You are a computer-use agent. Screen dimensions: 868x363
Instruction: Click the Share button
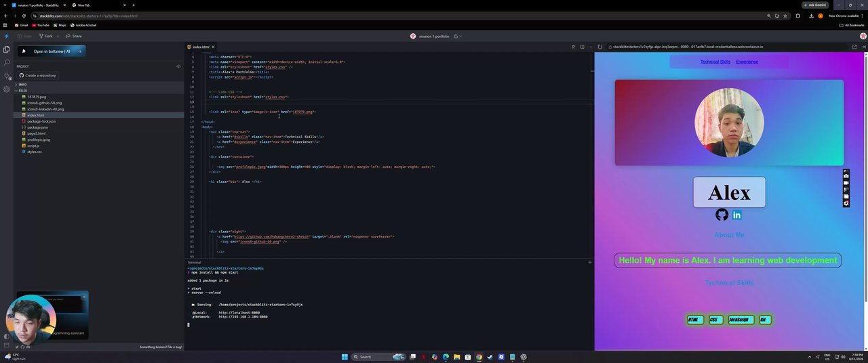[x=73, y=36]
